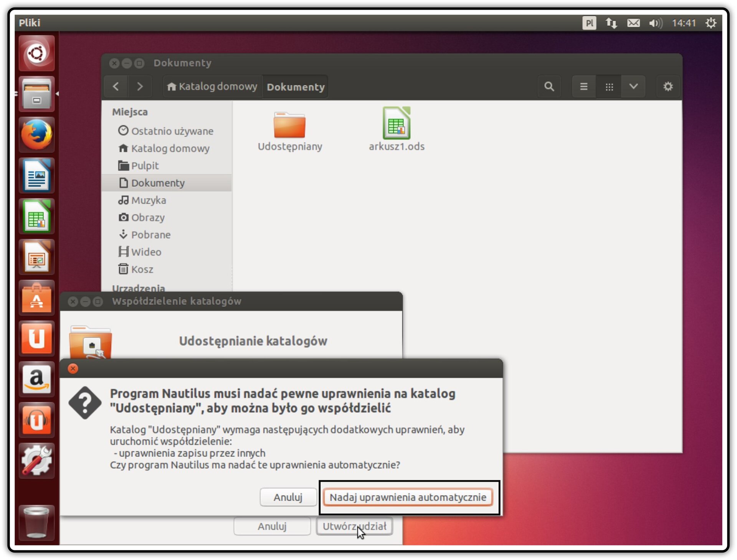737x560 pixels.
Task: Select Katalog domowy in the sidebar
Action: (166, 149)
